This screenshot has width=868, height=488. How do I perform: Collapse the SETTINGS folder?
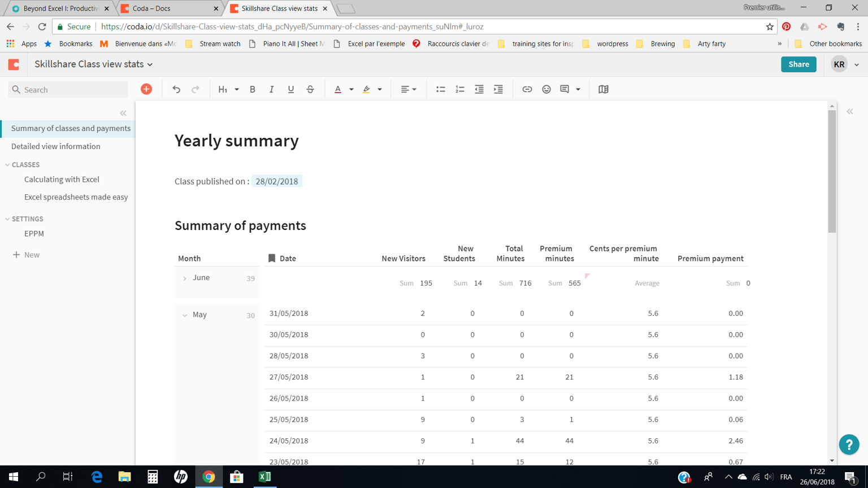pos(7,219)
